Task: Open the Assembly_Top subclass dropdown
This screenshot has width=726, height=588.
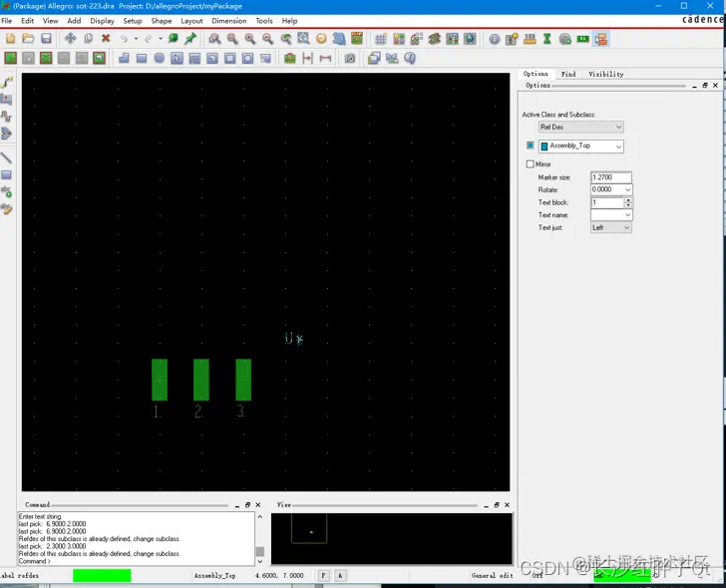Action: tap(580, 147)
